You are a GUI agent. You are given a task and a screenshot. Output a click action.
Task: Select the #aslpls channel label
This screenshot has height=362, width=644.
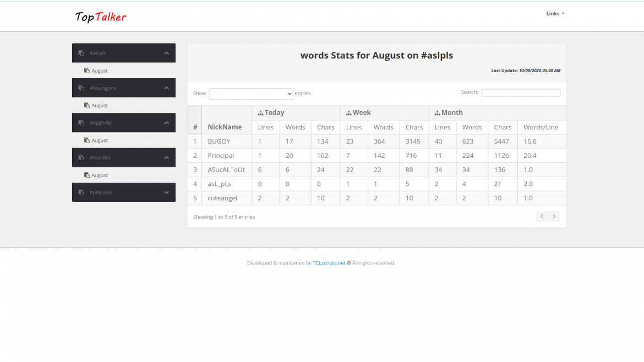[x=98, y=53]
